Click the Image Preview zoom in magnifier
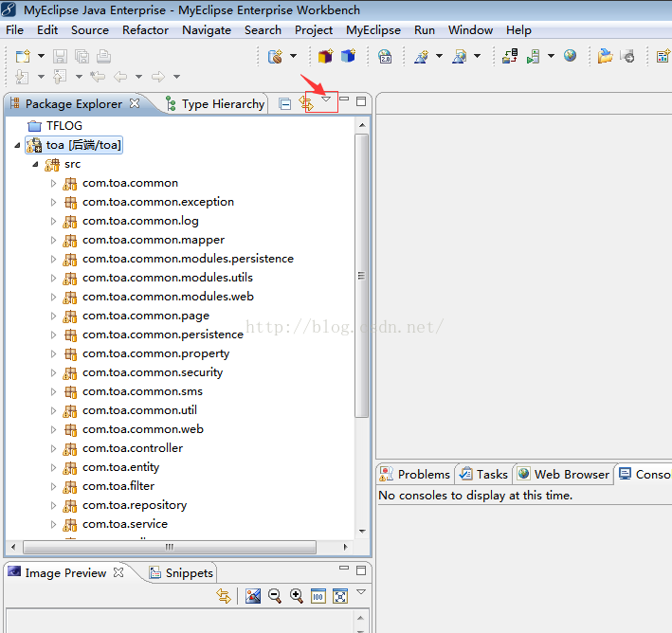The image size is (672, 633). click(x=296, y=596)
